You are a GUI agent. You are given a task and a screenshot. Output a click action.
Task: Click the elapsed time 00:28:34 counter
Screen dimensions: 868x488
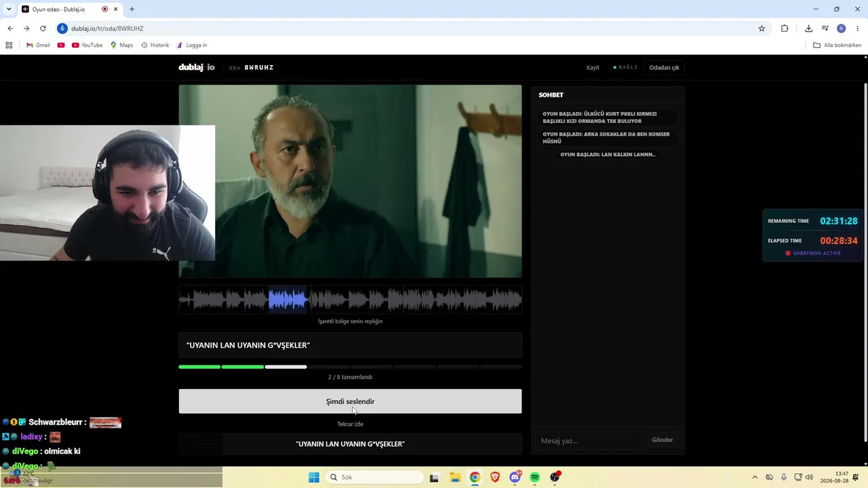point(839,241)
